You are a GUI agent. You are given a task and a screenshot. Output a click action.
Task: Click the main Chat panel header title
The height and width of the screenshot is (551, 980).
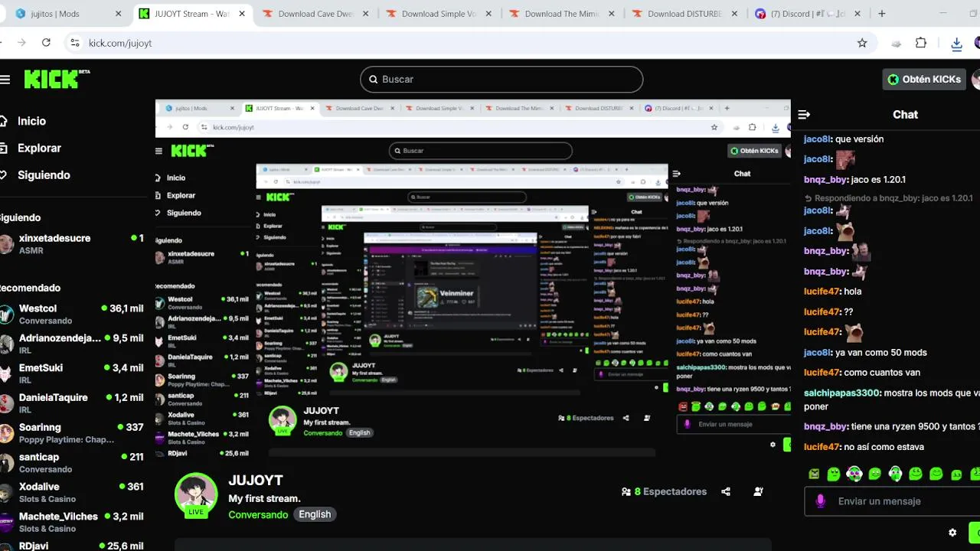(x=905, y=114)
